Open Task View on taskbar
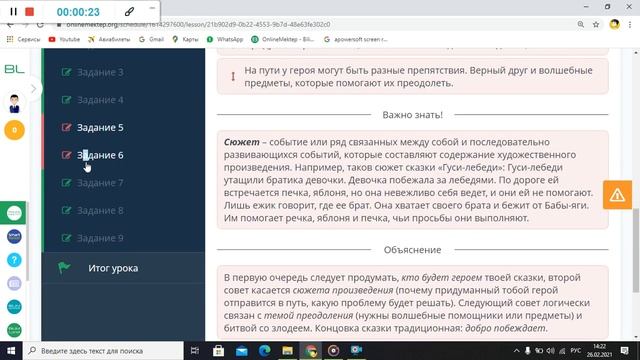The image size is (640, 360). click(x=195, y=351)
